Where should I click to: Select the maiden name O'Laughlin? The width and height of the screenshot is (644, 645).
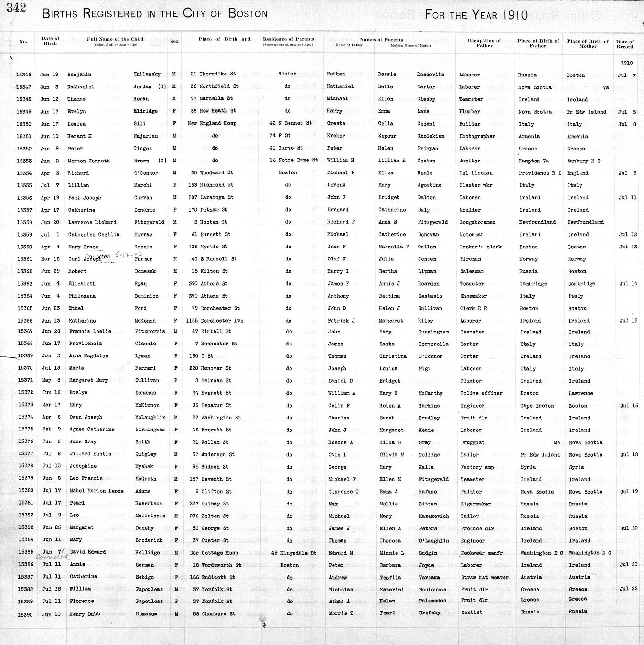coord(434,541)
